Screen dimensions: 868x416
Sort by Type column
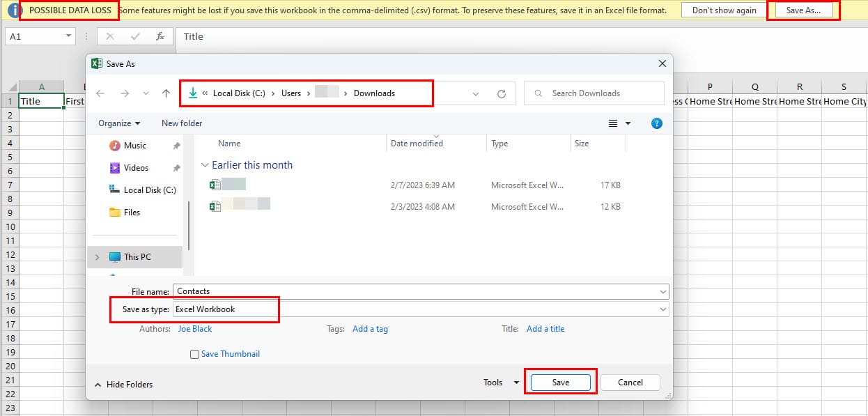point(499,144)
